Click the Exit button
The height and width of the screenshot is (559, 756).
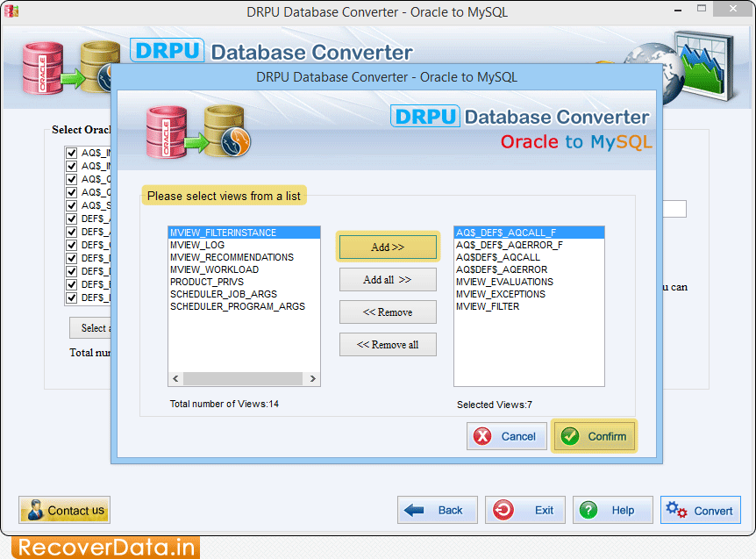(x=525, y=510)
